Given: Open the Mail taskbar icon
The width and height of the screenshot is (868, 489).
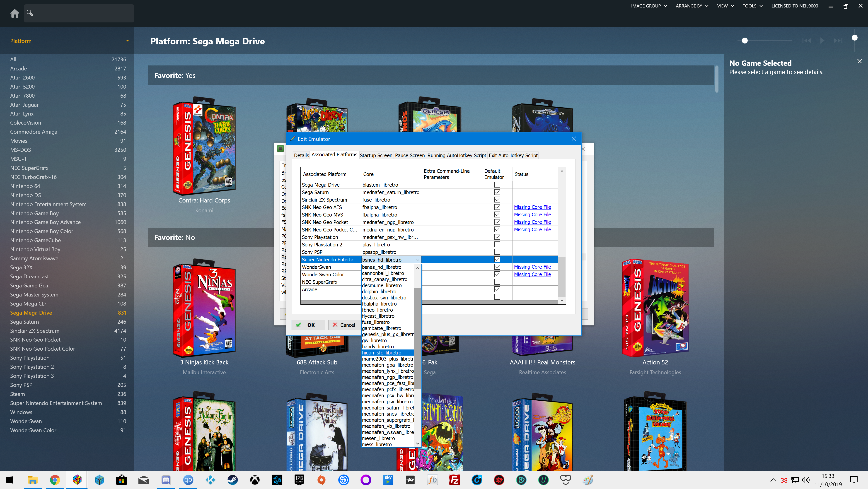Looking at the screenshot, I should (x=144, y=480).
